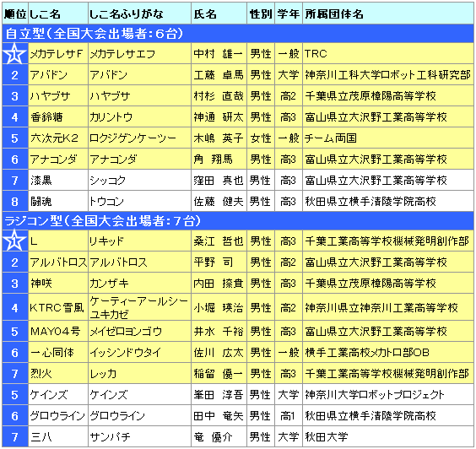Click the 性別 column header
Viewport: 476px width, 449px height.
(x=261, y=14)
